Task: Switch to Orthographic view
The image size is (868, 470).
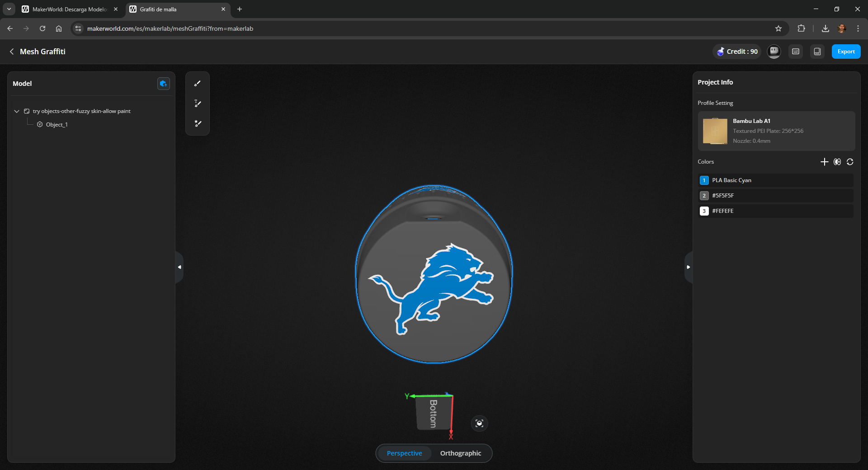Action: [x=461, y=453]
